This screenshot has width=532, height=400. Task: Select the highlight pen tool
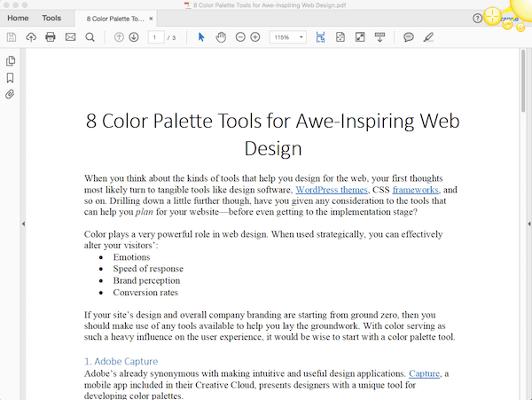coord(428,37)
